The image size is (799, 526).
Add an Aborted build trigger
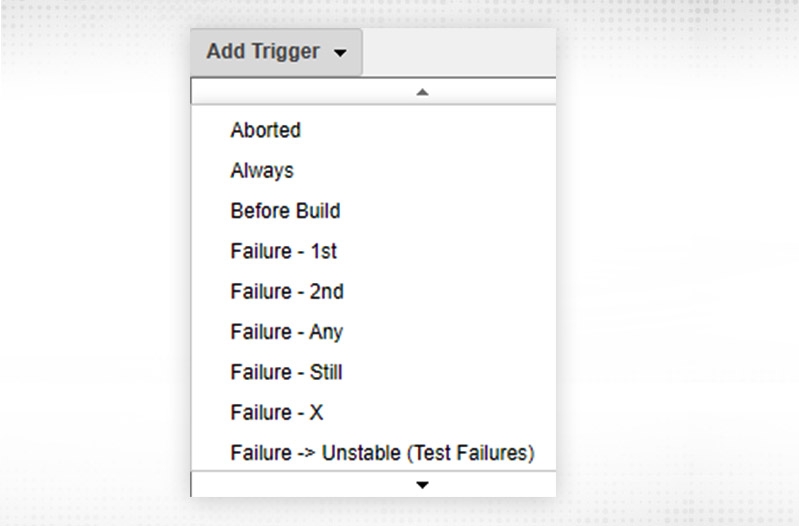coord(265,130)
